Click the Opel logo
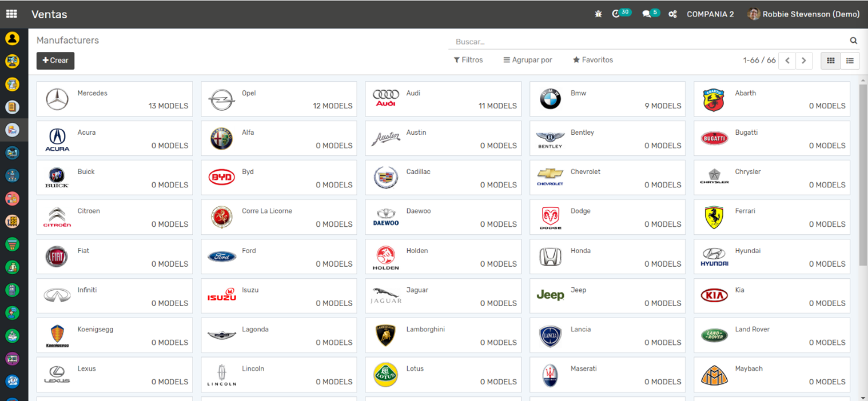 pyautogui.click(x=221, y=99)
